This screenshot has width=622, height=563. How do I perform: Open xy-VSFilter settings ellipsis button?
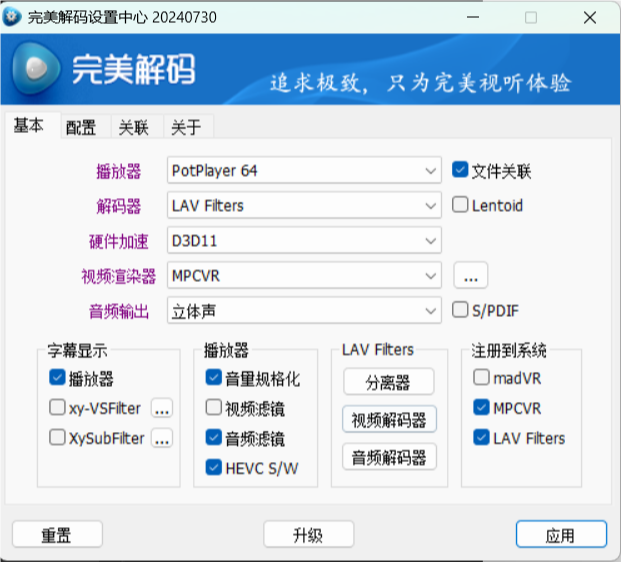coord(162,408)
